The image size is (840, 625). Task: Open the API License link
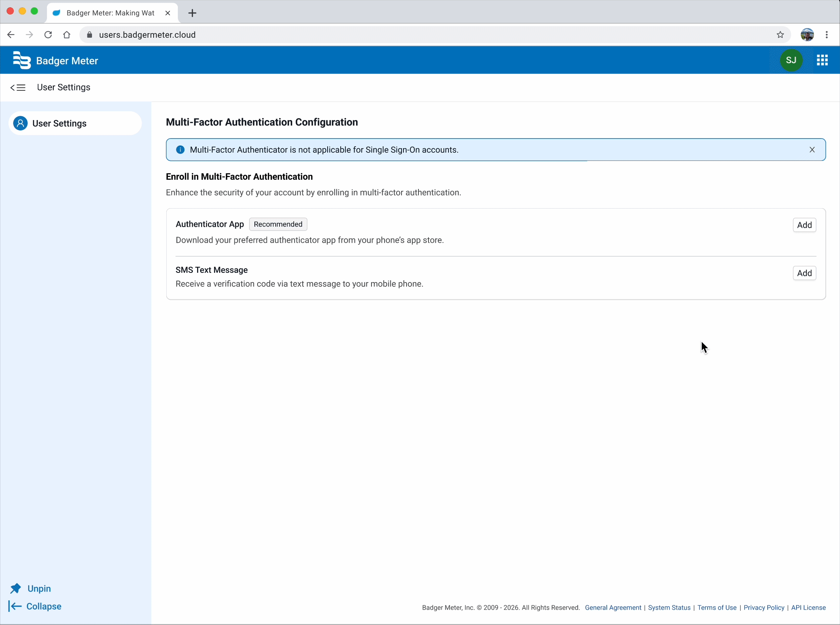tap(808, 608)
